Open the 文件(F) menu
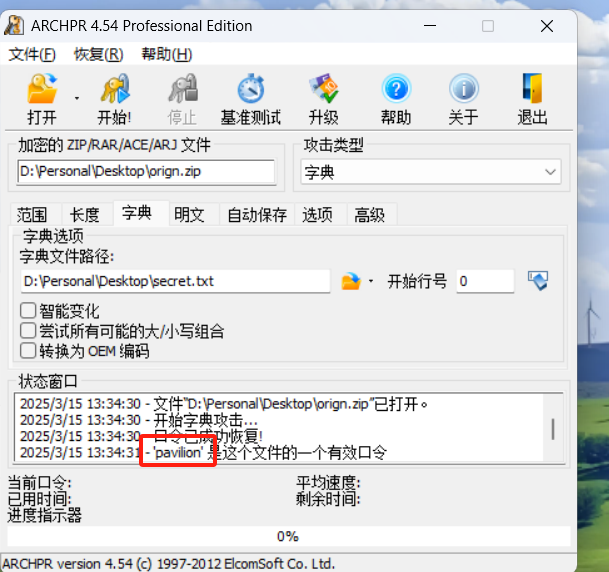Image resolution: width=609 pixels, height=572 pixels. tap(32, 54)
